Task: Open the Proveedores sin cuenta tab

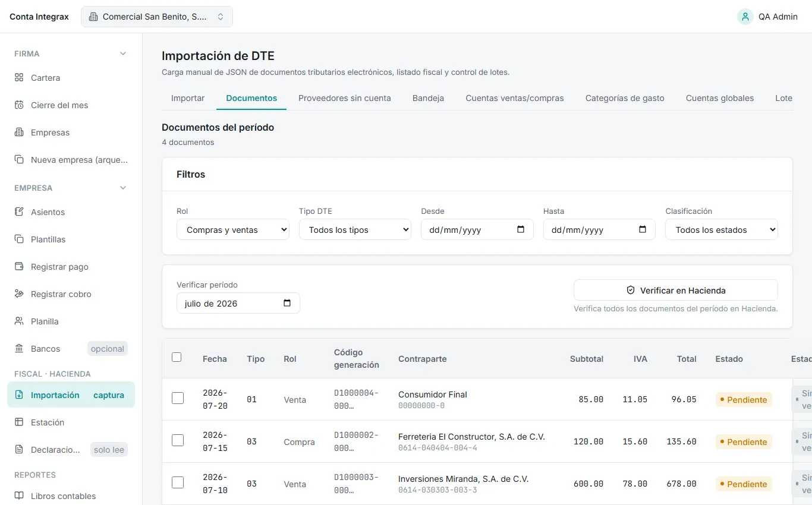Action: (x=345, y=98)
